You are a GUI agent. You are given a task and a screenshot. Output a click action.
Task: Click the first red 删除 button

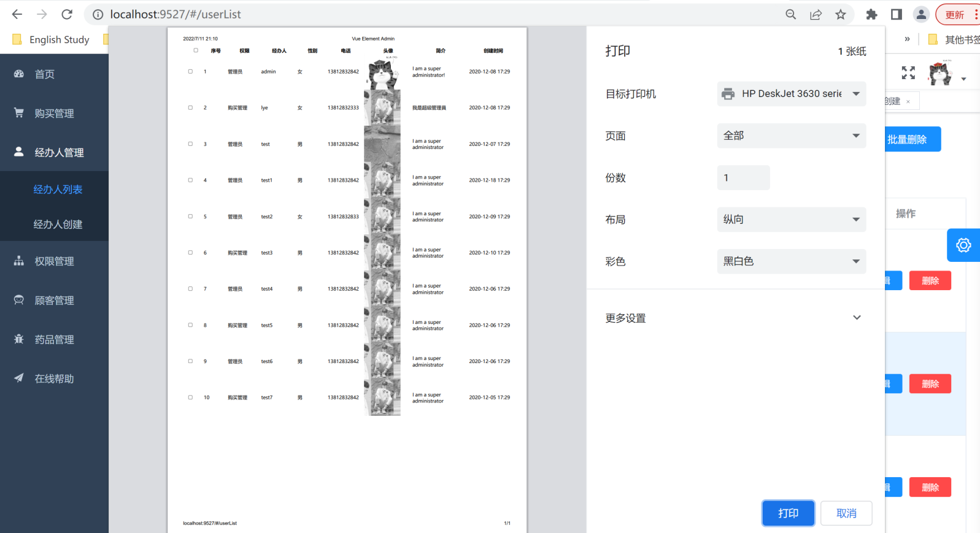point(930,280)
